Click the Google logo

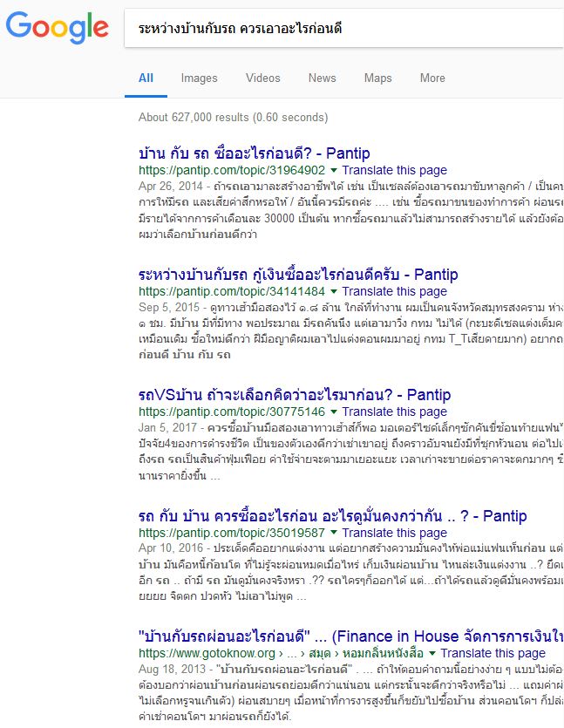[57, 27]
